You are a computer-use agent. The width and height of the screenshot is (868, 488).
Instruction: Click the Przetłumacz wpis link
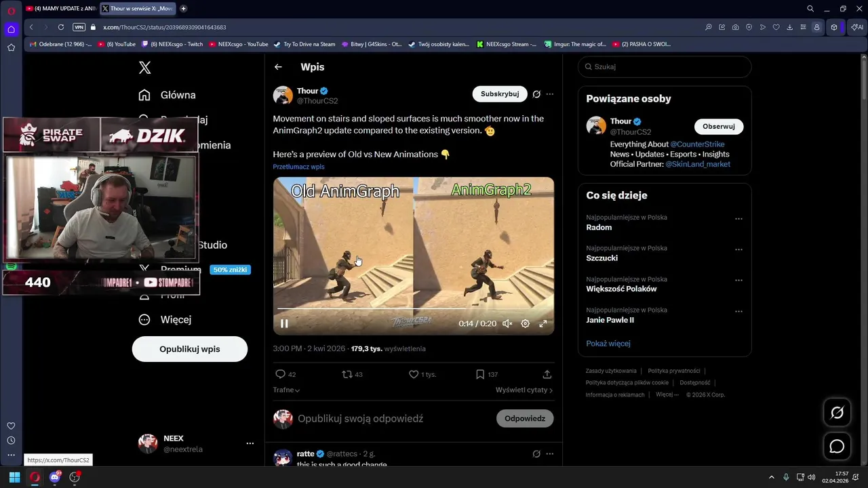(x=298, y=167)
